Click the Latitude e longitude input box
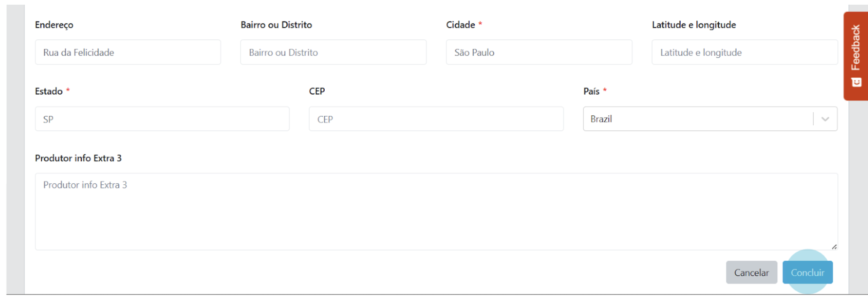The width and height of the screenshot is (868, 301). [745, 52]
